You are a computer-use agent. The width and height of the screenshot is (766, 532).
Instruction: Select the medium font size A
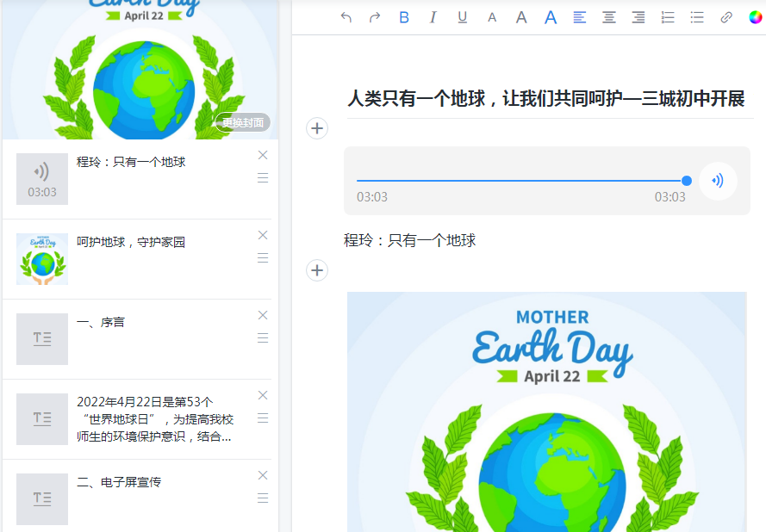[x=521, y=17]
